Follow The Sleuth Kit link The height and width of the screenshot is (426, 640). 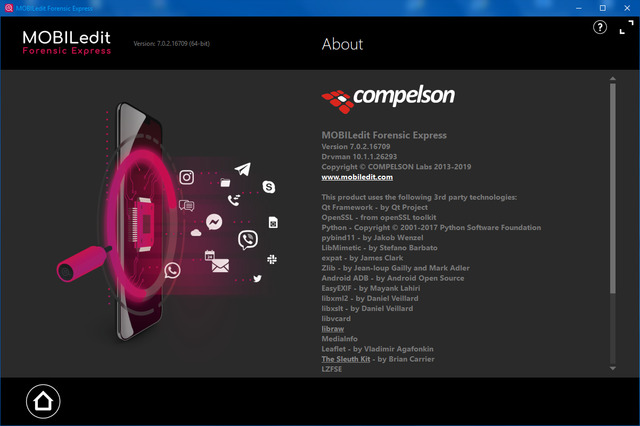pos(345,358)
